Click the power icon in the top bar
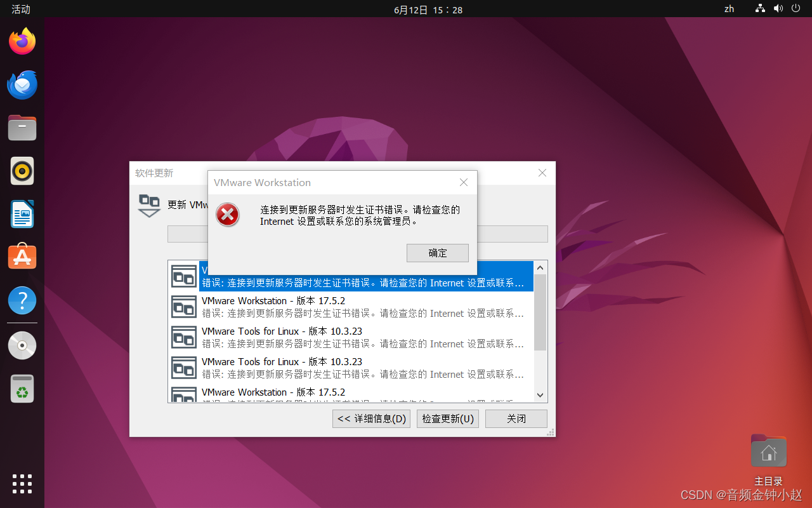Image resolution: width=812 pixels, height=508 pixels. (796, 9)
